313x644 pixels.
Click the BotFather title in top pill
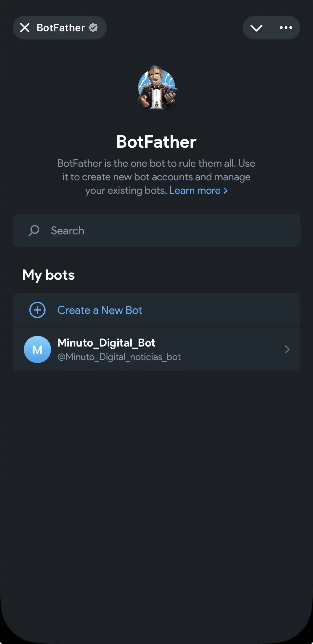click(61, 28)
